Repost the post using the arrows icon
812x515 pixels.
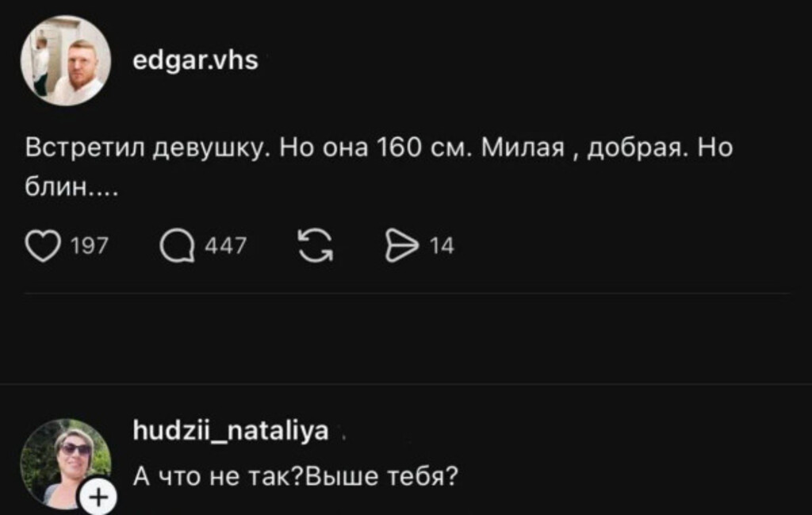[x=314, y=247]
